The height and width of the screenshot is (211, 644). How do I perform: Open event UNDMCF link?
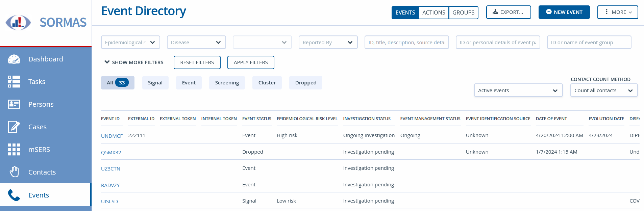tap(112, 136)
